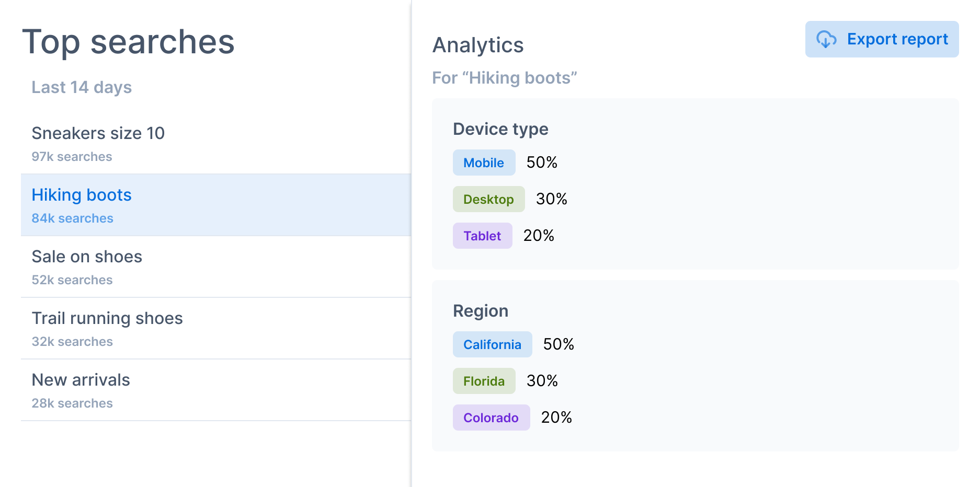
Task: Click the Mobile device tag
Action: tap(484, 163)
